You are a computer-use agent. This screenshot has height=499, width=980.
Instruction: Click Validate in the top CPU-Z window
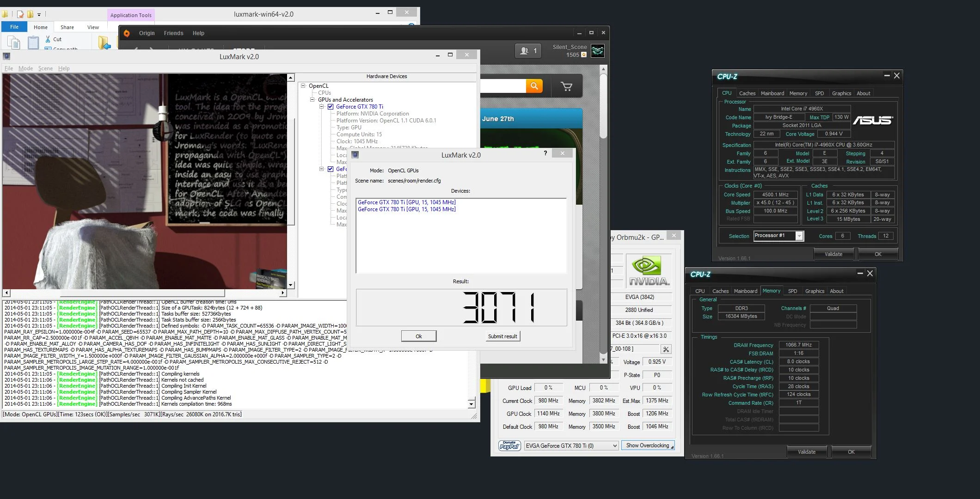(x=833, y=254)
